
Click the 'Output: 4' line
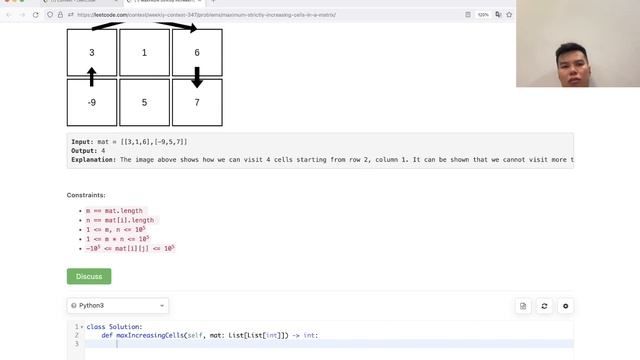[x=88, y=151]
